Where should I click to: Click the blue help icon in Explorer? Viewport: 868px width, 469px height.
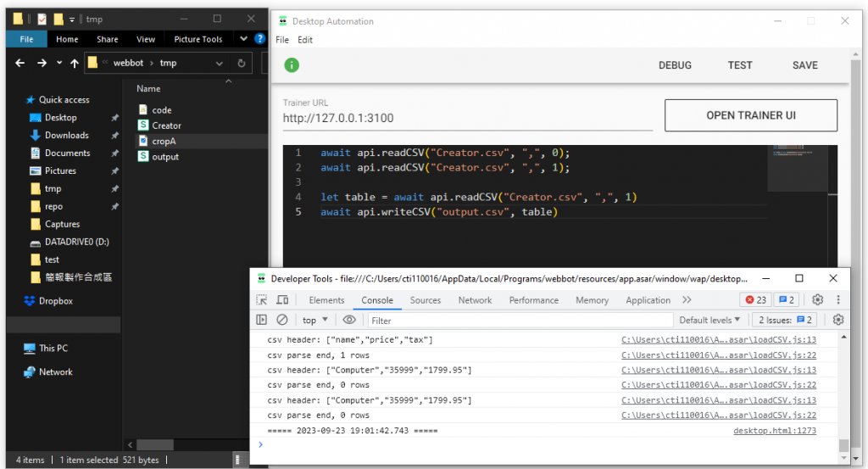259,39
